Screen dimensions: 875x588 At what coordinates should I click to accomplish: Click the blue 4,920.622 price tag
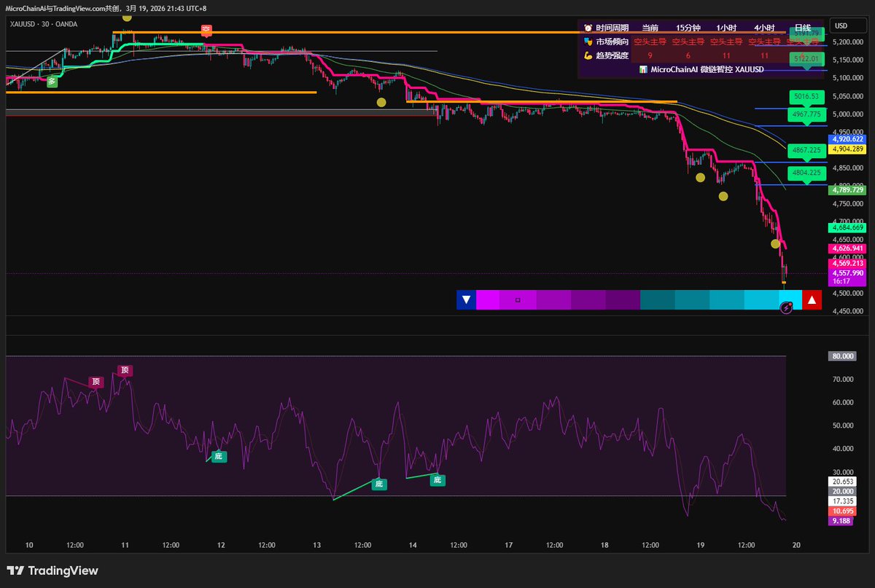847,138
